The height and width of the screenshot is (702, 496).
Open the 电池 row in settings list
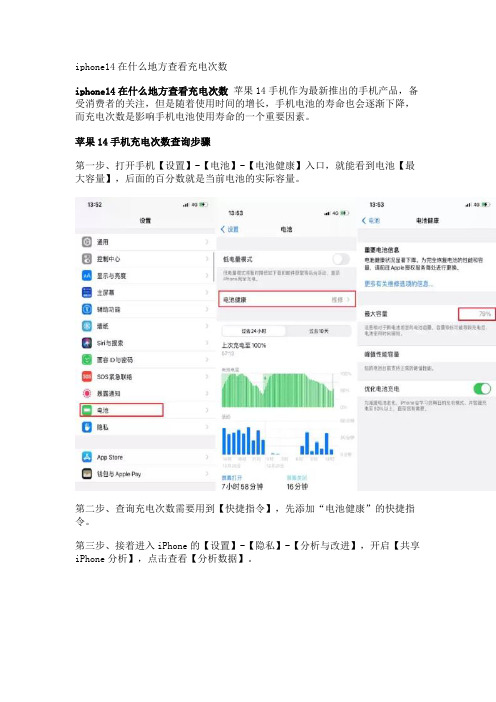[x=145, y=410]
